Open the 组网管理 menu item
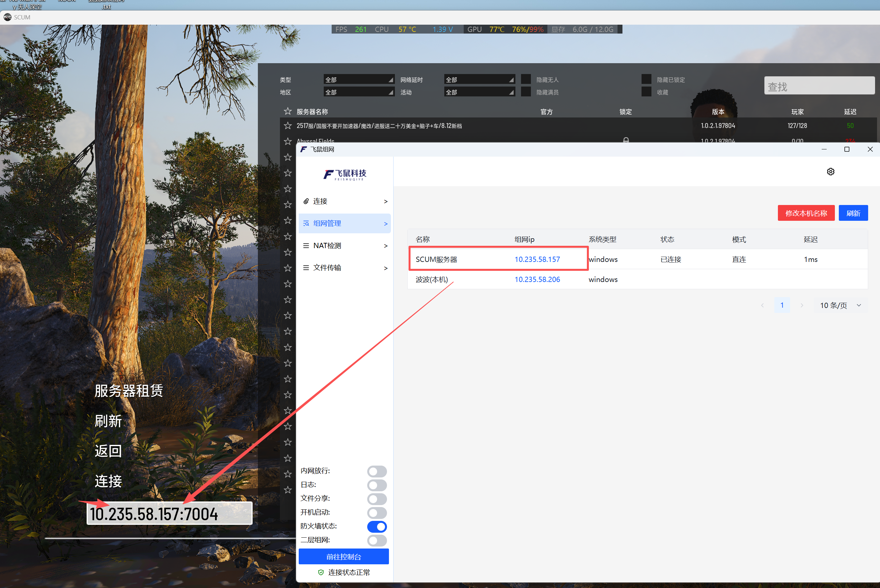 [344, 223]
